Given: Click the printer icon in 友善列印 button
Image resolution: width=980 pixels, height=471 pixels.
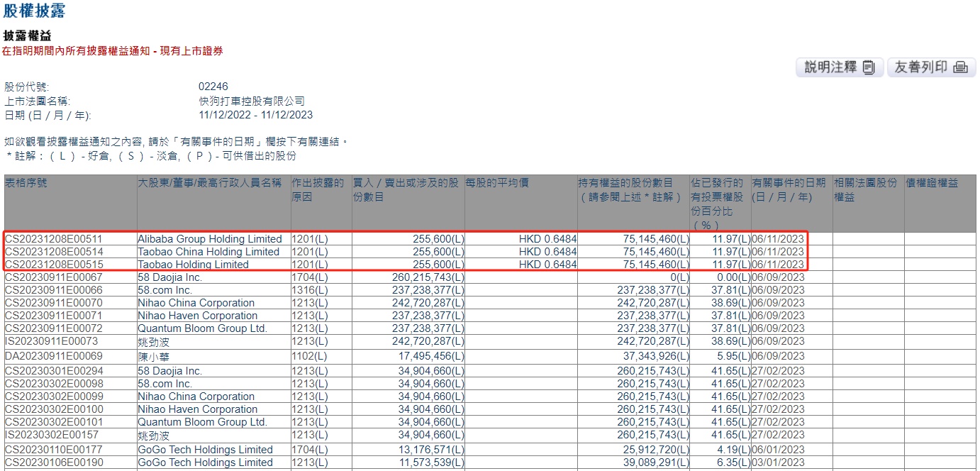Looking at the screenshot, I should (x=960, y=67).
